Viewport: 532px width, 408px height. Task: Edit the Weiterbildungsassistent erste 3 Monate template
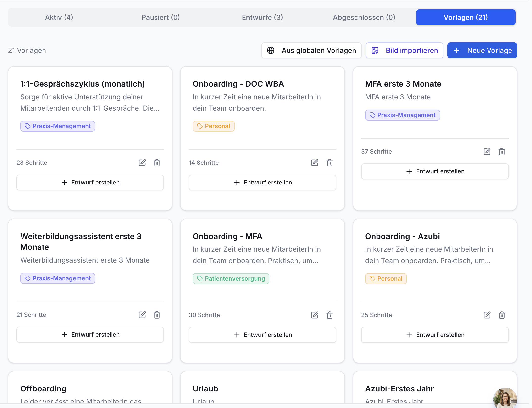point(142,315)
